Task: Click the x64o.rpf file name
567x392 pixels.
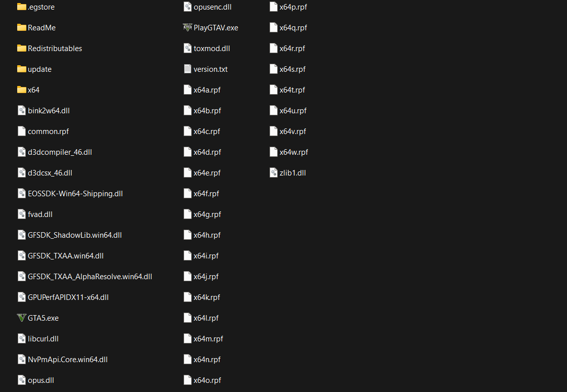Action: pyautogui.click(x=207, y=380)
